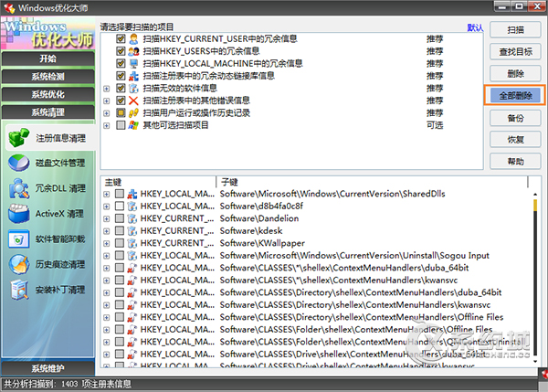Click users icon for HKEY_USERS scan
The height and width of the screenshot is (392, 548).
click(x=133, y=51)
